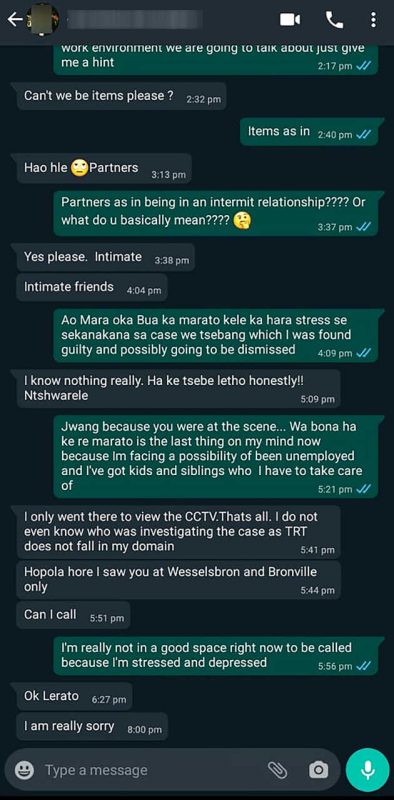394x800 pixels.
Task: Open the emoji picker in message bar
Action: point(24,770)
